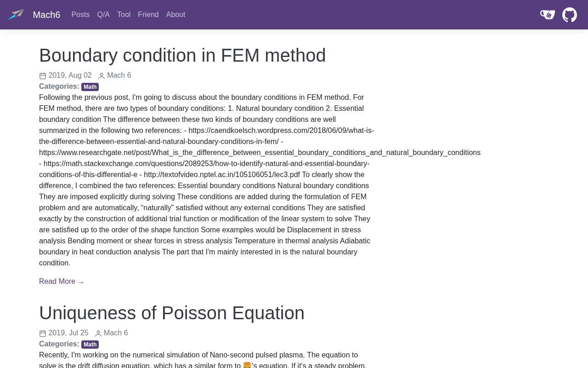Screen dimensions: 588x368
Task: Open the Q/A menu item
Action: coord(103,15)
